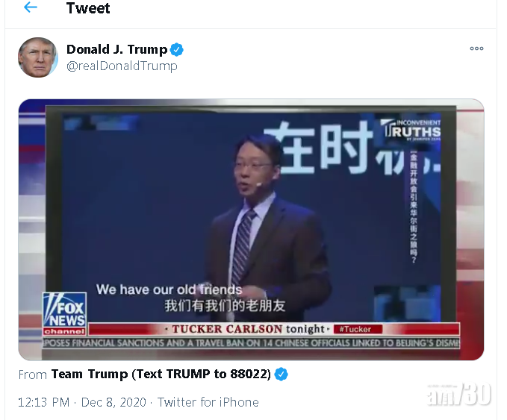
Task: Go back using the blue arrow
Action: pos(31,7)
